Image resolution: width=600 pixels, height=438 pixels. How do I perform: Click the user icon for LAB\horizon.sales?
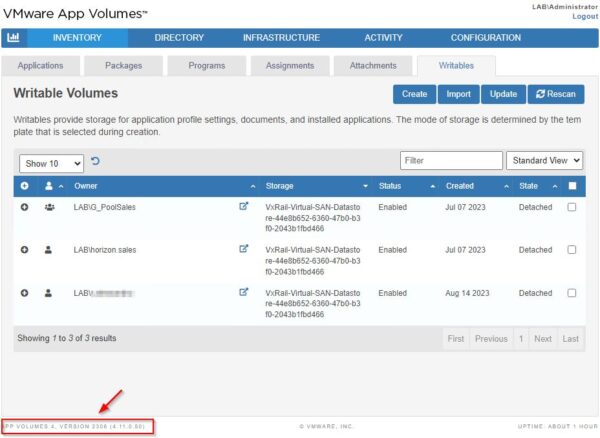[x=48, y=250]
